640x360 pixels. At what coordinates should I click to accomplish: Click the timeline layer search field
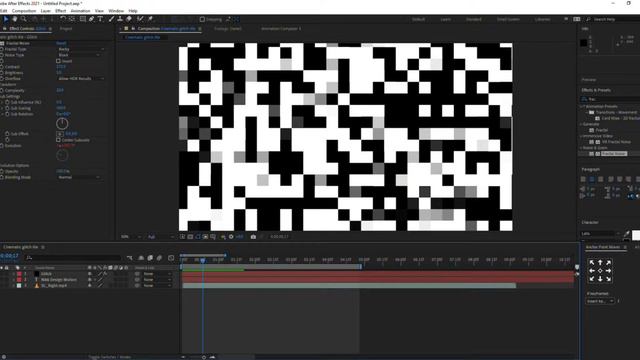[73, 258]
